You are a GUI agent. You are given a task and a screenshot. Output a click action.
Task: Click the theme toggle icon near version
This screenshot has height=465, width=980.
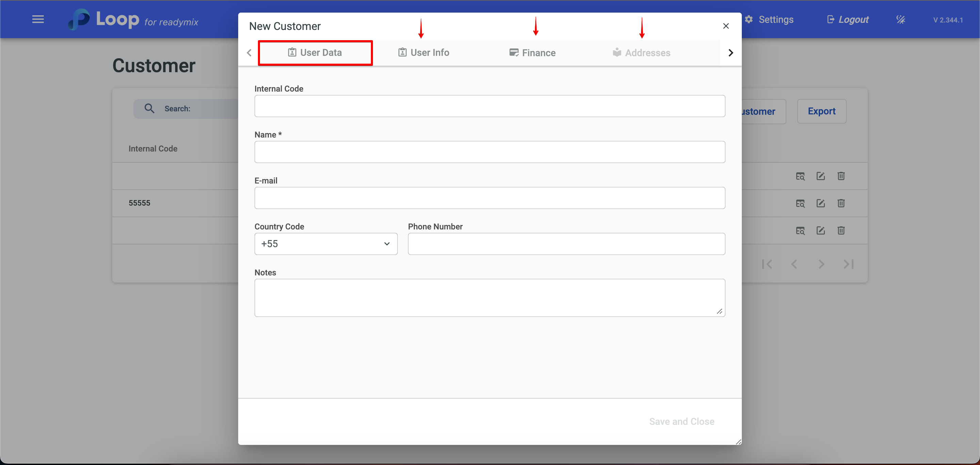tap(900, 19)
